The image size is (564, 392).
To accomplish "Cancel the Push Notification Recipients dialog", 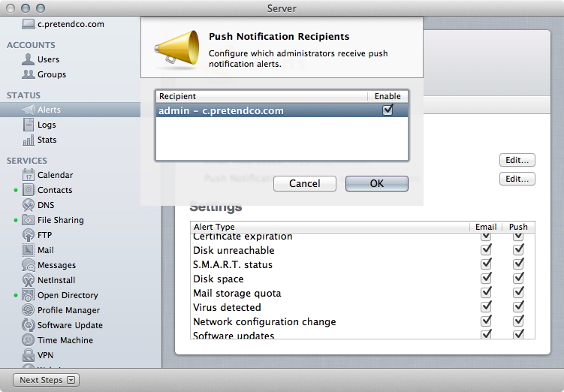I will 304,183.
